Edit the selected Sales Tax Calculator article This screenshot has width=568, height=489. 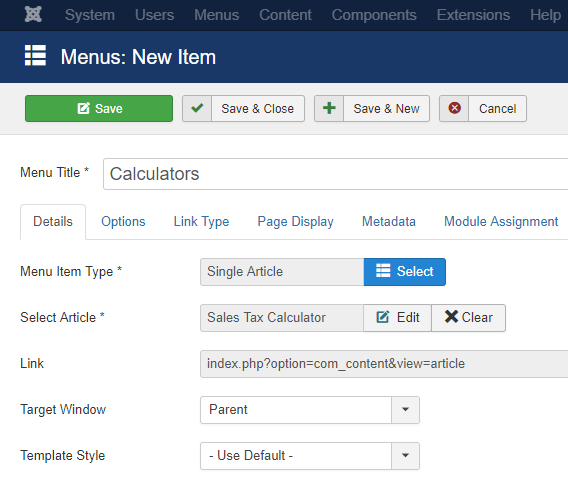397,318
